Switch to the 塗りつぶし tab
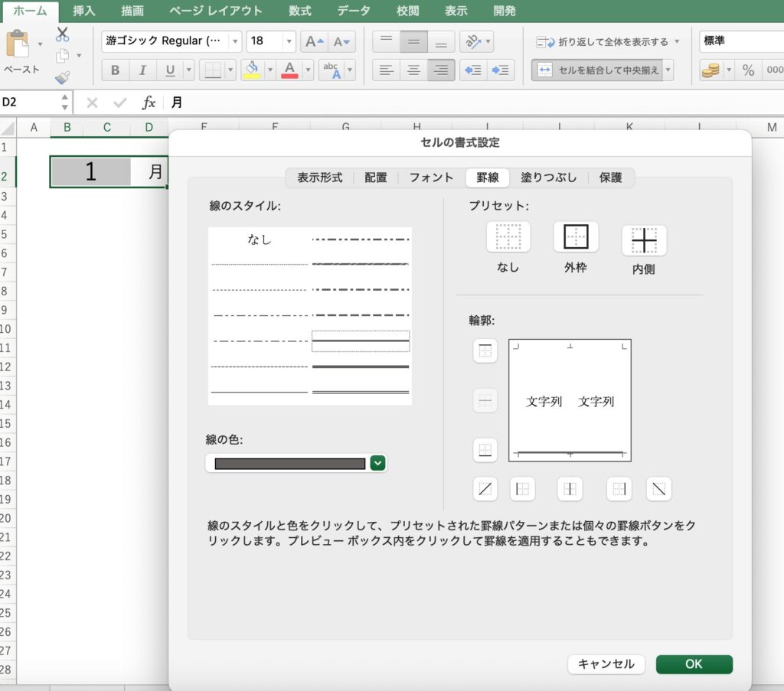 click(548, 178)
